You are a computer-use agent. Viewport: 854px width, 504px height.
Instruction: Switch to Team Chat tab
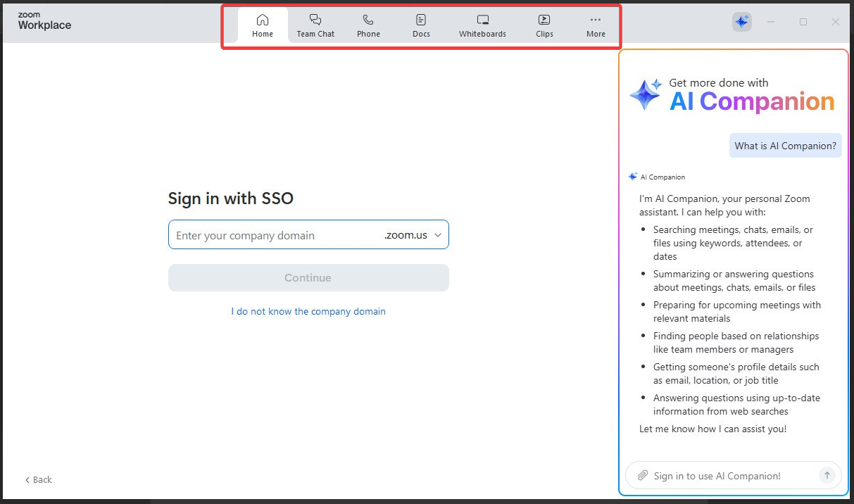pos(315,25)
